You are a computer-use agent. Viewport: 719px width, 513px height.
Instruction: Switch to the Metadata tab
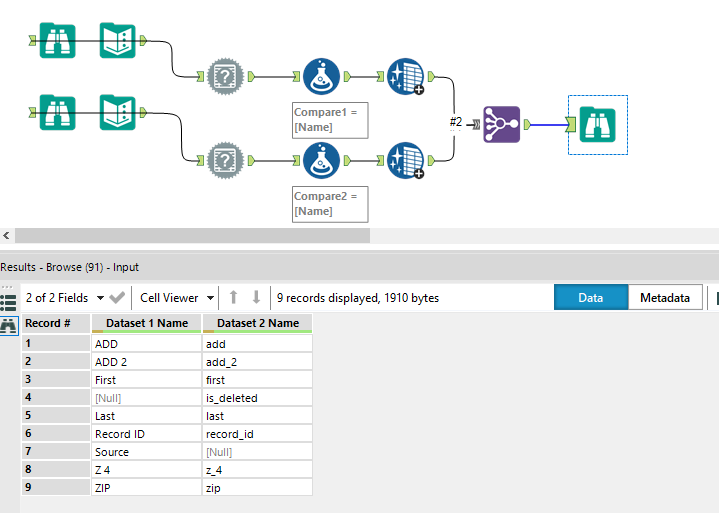[x=665, y=298]
